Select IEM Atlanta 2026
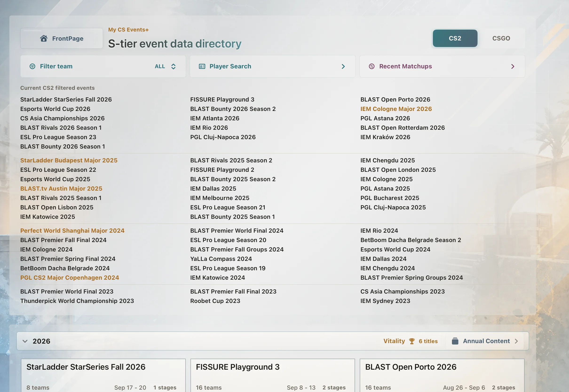 pos(215,118)
